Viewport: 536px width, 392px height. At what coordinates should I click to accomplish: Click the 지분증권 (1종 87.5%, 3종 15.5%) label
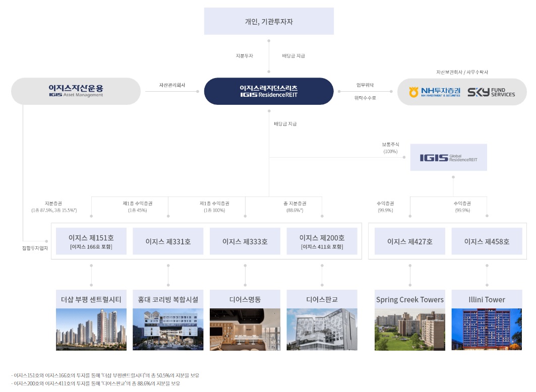click(54, 207)
